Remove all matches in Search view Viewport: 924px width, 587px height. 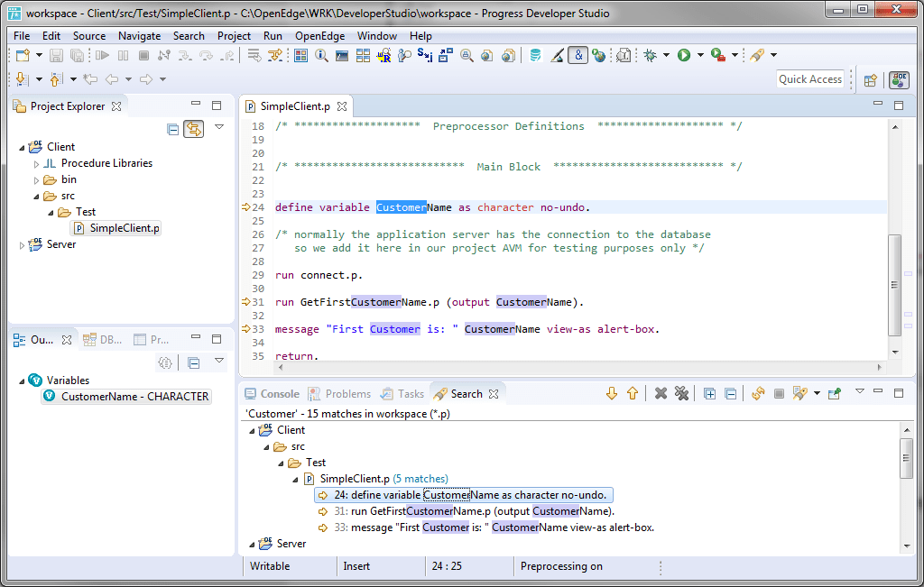click(682, 393)
